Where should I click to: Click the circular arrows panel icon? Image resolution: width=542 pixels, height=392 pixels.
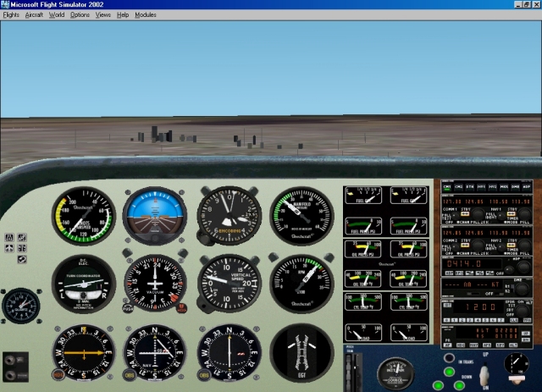(x=22, y=259)
